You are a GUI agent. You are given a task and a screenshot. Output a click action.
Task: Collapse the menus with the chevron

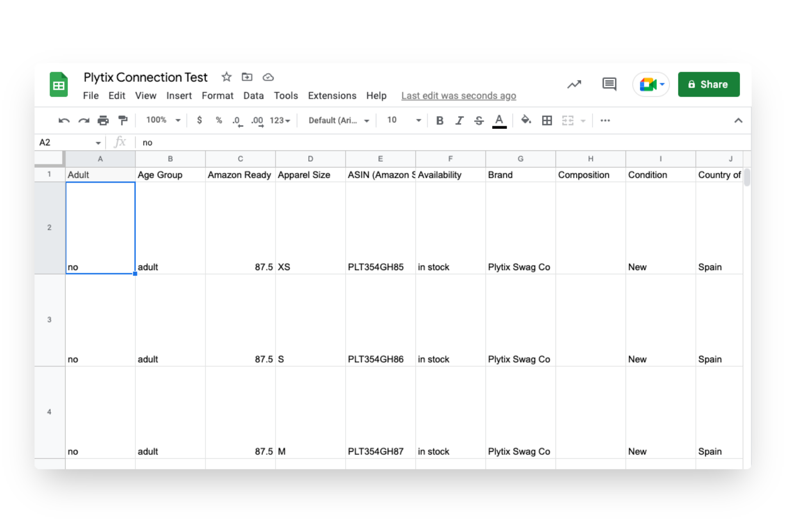[x=738, y=120]
